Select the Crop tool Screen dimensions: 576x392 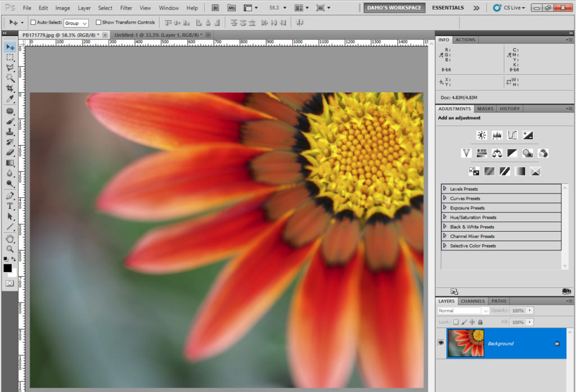point(10,88)
